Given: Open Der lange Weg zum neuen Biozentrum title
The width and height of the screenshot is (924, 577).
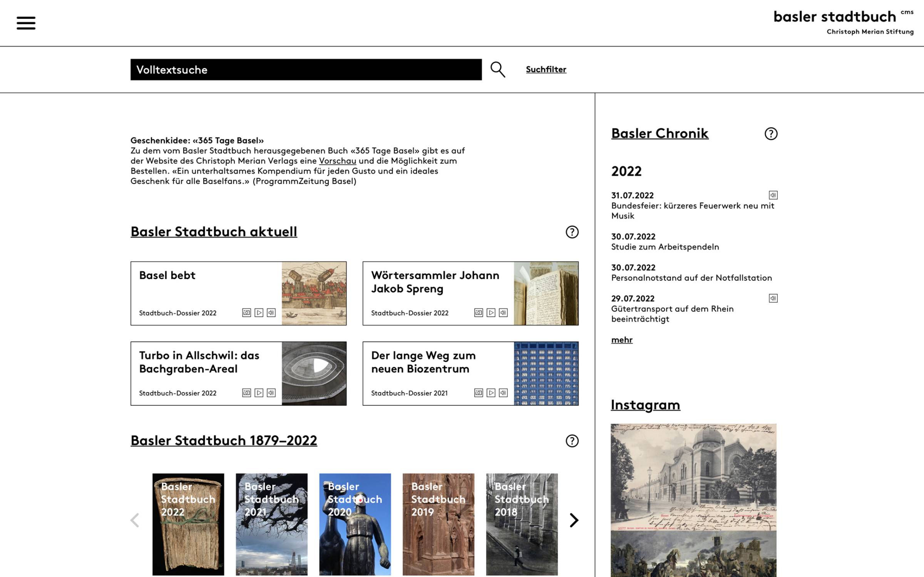Looking at the screenshot, I should (423, 362).
